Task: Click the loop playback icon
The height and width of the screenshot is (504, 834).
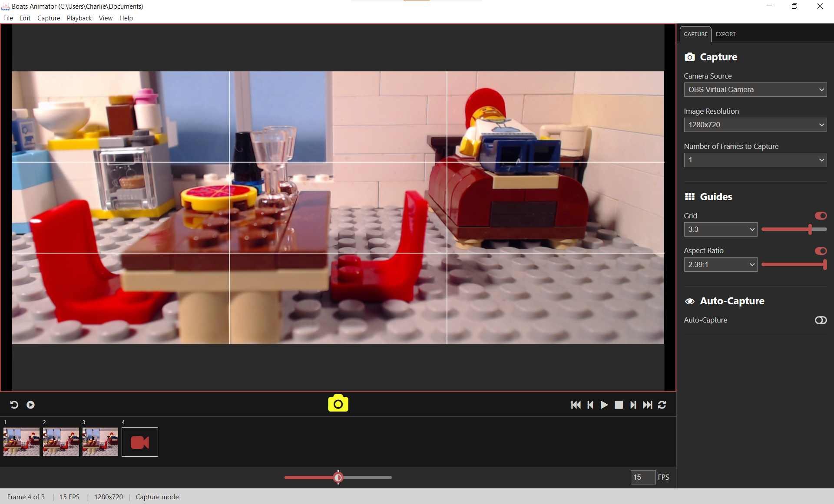Action: coord(662,405)
